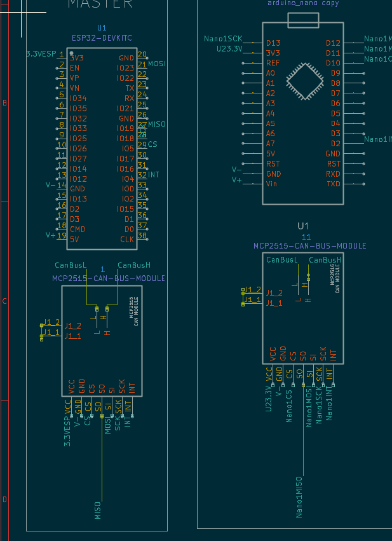The height and width of the screenshot is (541, 392).
Task: Select the CanBusH label above the master CAN module
Action: click(134, 265)
